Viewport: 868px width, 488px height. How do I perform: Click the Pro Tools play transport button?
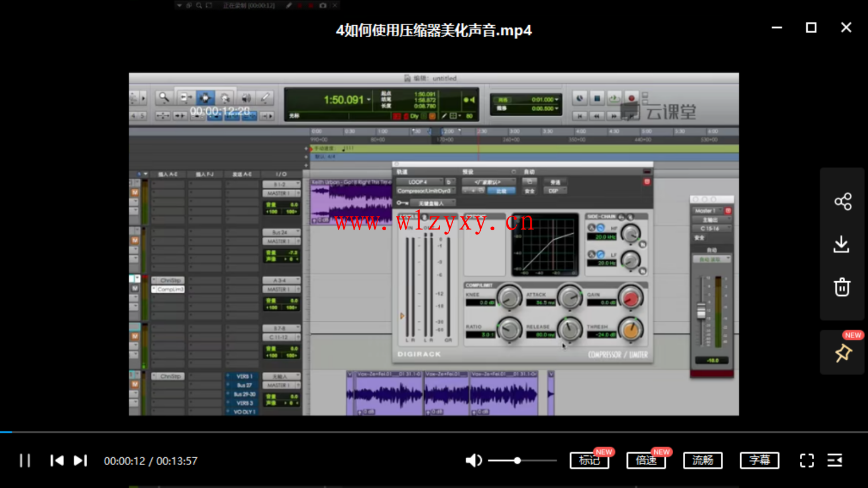(614, 99)
